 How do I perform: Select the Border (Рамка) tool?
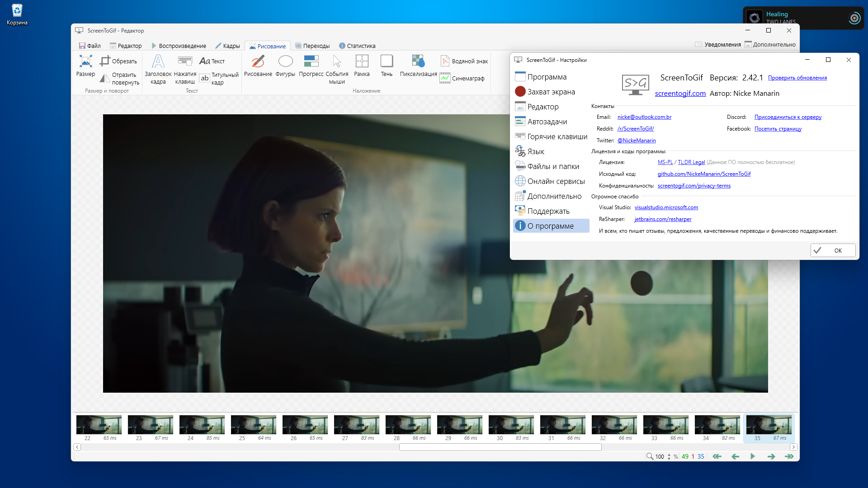click(x=362, y=61)
